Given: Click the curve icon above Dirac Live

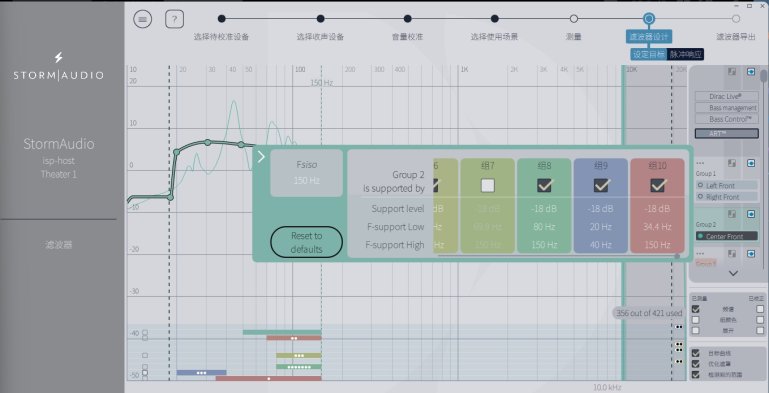Looking at the screenshot, I should [x=732, y=72].
